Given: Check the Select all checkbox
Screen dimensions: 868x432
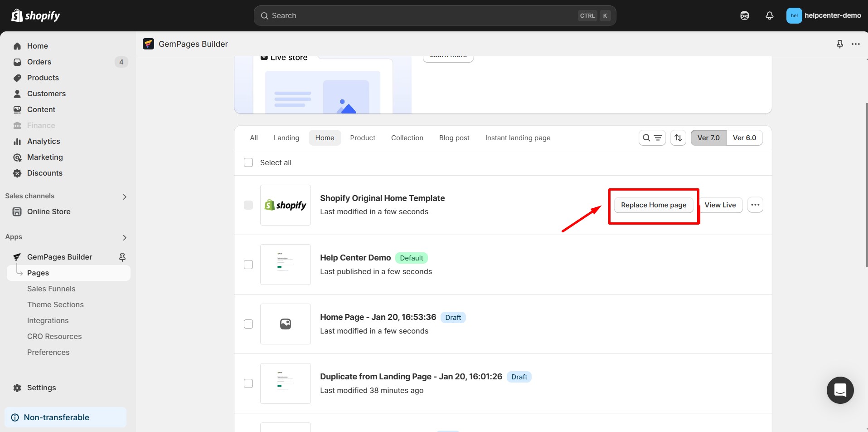Looking at the screenshot, I should tap(248, 162).
